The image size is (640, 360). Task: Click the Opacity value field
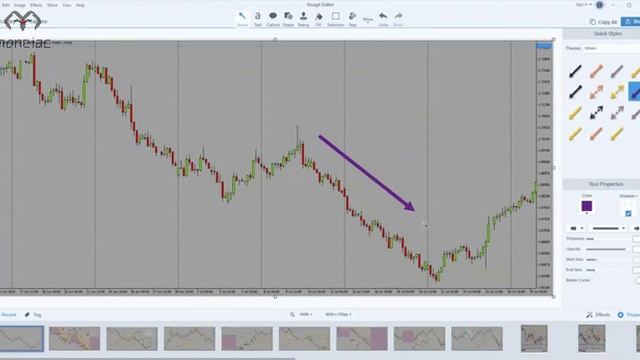636,249
